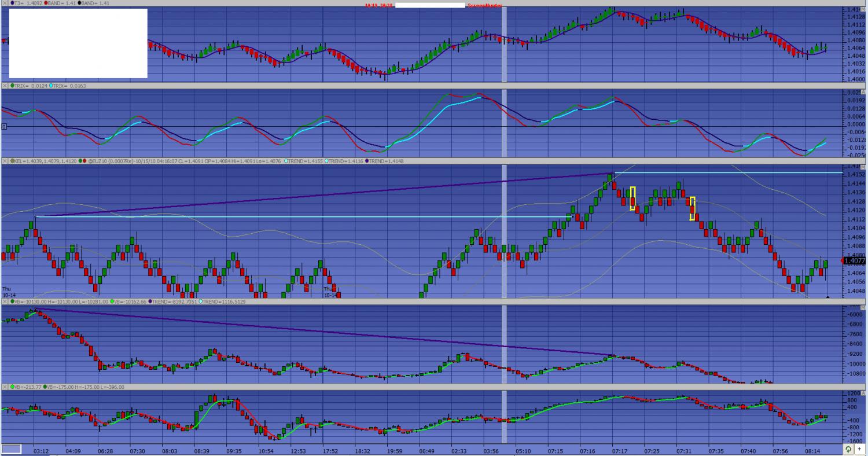Close the TRIX indicator pane
Image resolution: width=868 pixels, height=456 pixels.
tap(5, 86)
